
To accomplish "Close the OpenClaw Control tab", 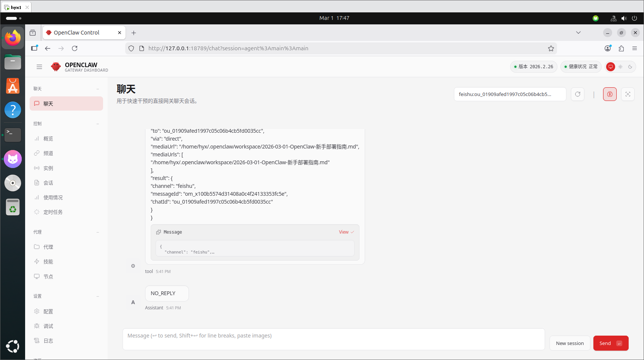I will point(120,33).
